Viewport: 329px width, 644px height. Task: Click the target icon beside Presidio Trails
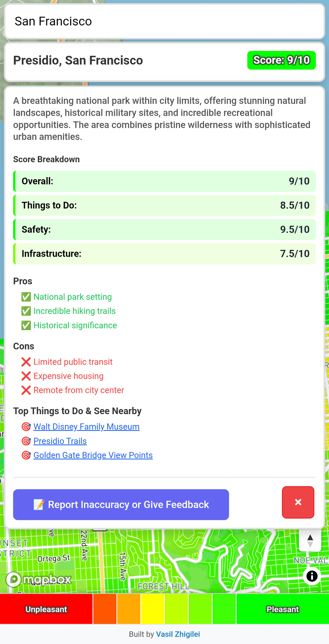[26, 441]
